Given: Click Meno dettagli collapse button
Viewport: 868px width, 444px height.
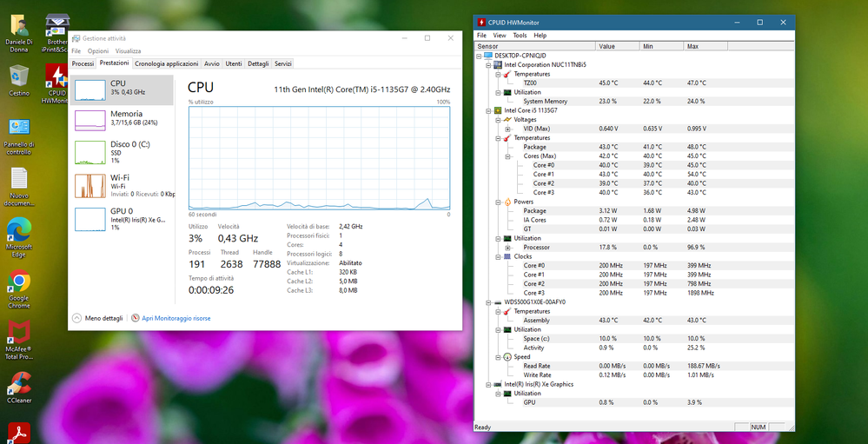Looking at the screenshot, I should (98, 318).
